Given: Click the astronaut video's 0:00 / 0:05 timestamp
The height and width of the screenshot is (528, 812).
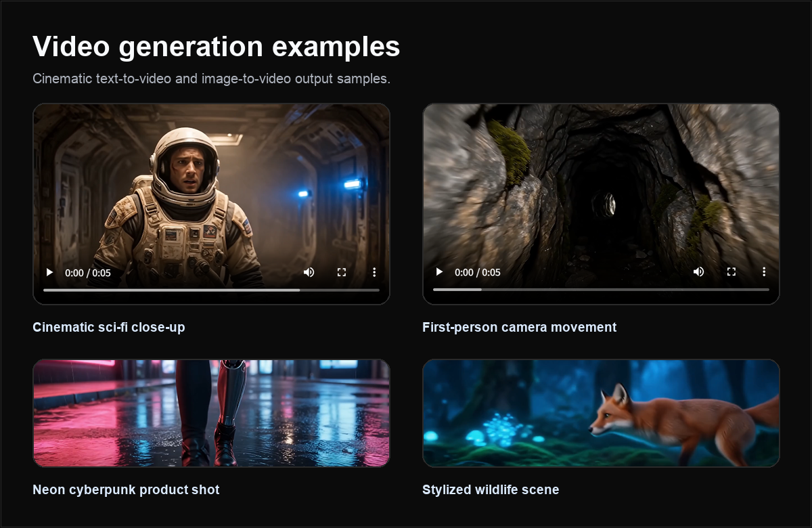Looking at the screenshot, I should pyautogui.click(x=88, y=273).
